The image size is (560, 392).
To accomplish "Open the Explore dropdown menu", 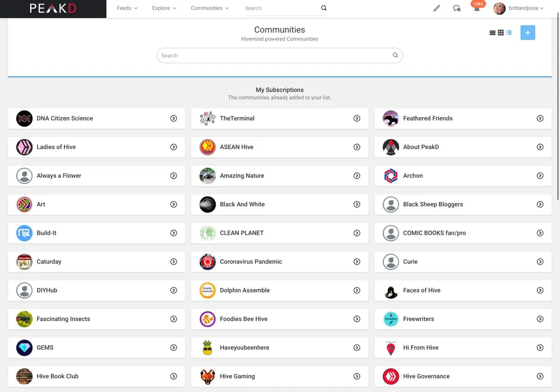I will click(x=164, y=8).
